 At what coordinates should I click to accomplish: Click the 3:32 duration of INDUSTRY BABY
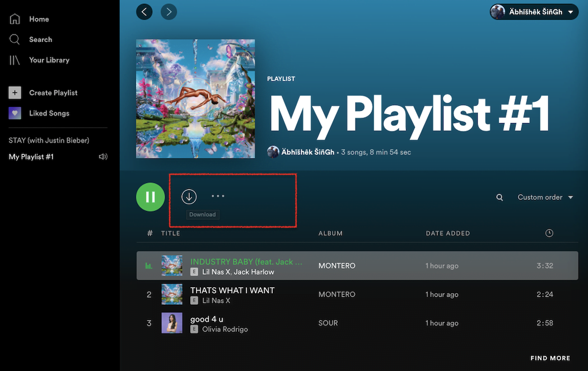545,266
